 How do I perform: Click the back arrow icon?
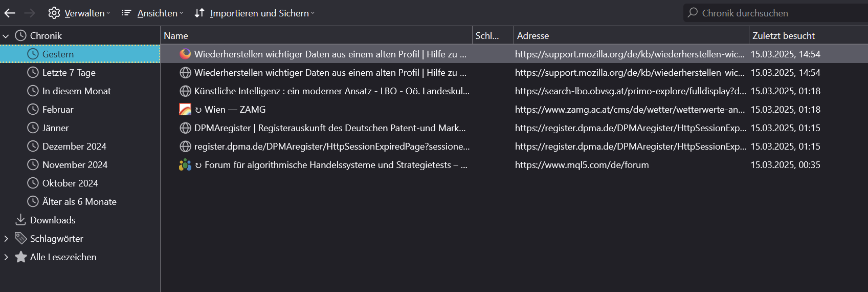tap(10, 13)
